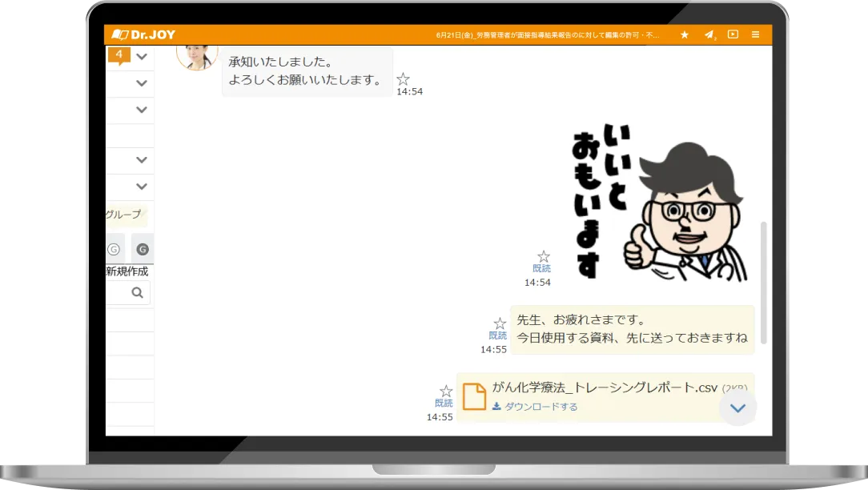This screenshot has width=868, height=490.
Task: Click the CSV file document icon
Action: (474, 396)
